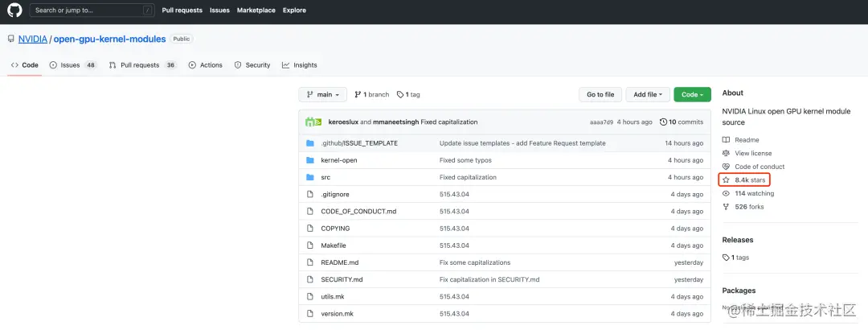Screen dimensions: 868x330
Task: View the 1 branch link
Action: (372, 94)
